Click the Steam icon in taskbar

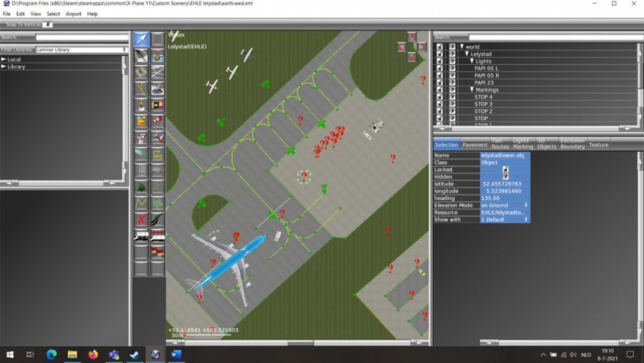pyautogui.click(x=134, y=354)
